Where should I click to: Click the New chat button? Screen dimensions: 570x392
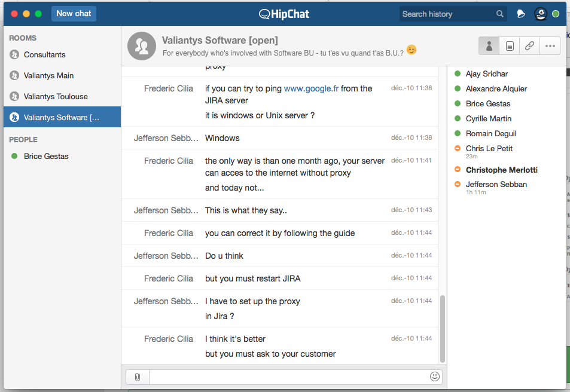tap(74, 14)
